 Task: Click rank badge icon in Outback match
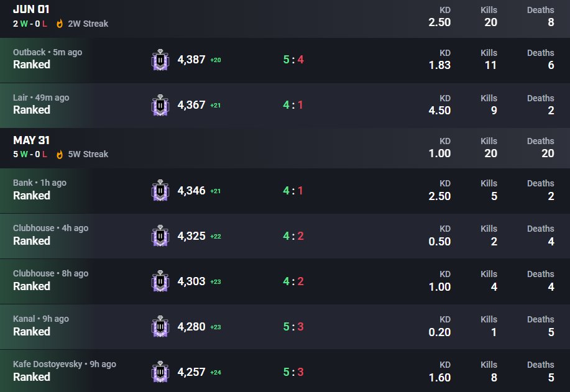coord(160,60)
